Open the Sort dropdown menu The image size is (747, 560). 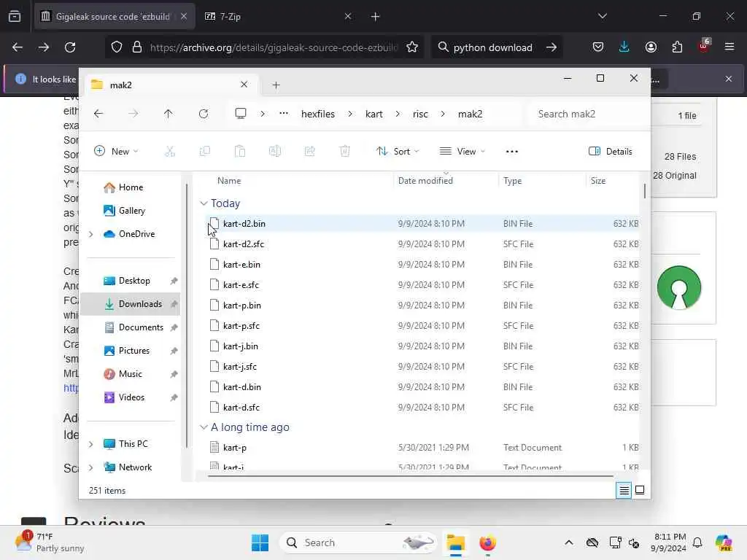(x=398, y=152)
